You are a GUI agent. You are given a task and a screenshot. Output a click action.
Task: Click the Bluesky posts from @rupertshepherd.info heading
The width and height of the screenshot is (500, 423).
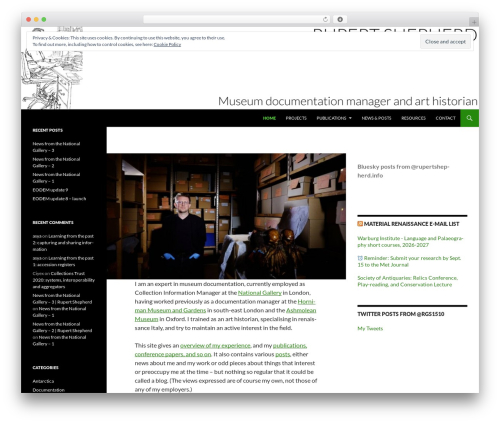pyautogui.click(x=403, y=171)
